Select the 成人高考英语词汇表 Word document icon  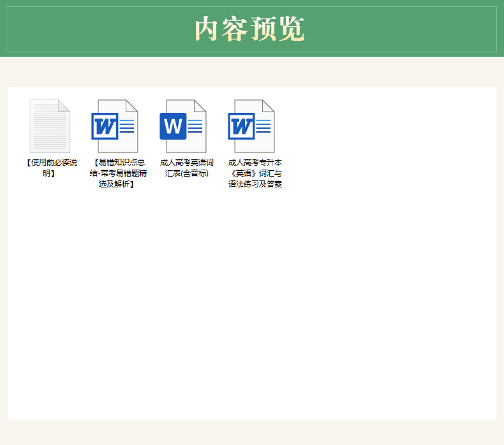183,126
